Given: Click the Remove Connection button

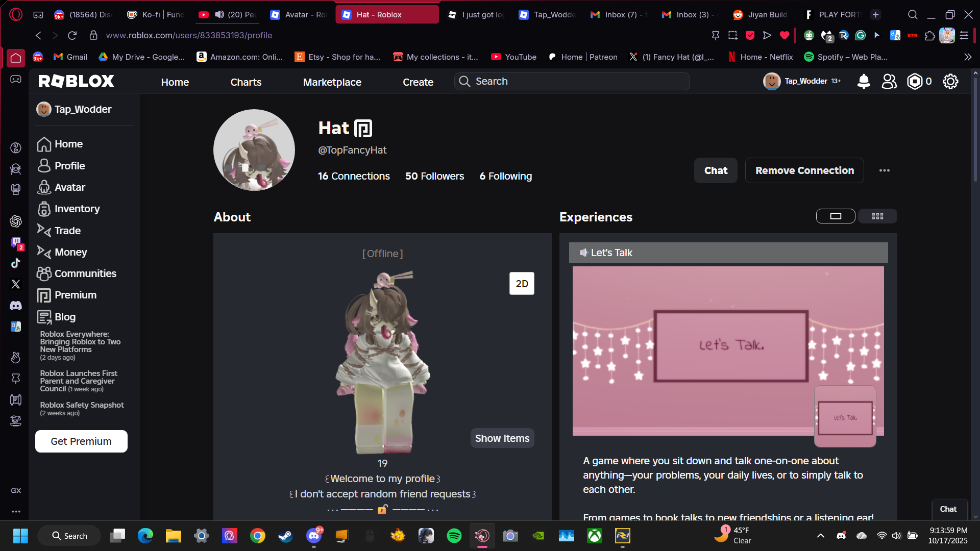Looking at the screenshot, I should 804,170.
